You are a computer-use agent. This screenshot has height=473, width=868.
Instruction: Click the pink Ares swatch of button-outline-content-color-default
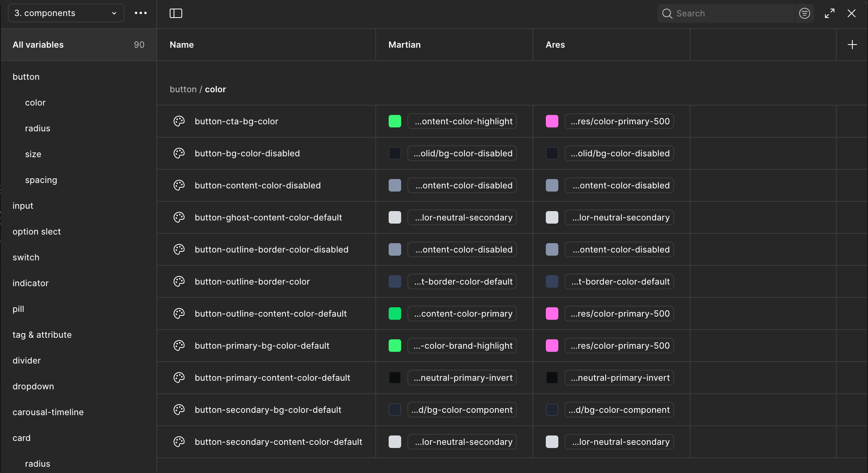click(x=552, y=314)
